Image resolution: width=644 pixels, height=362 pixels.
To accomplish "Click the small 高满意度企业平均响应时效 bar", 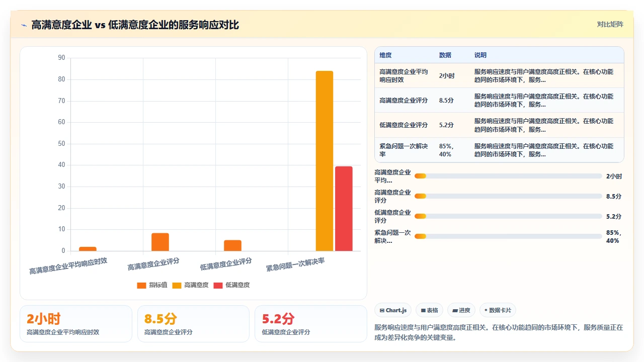I will click(88, 249).
